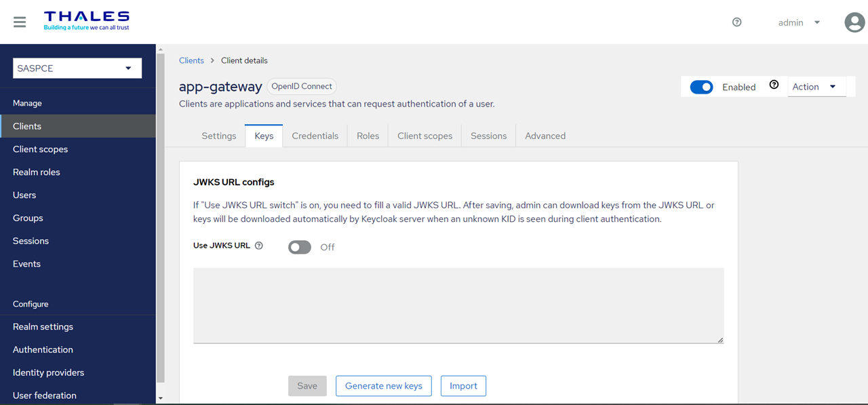Toggle the client Enabled switch
The height and width of the screenshot is (405, 868).
[701, 88]
